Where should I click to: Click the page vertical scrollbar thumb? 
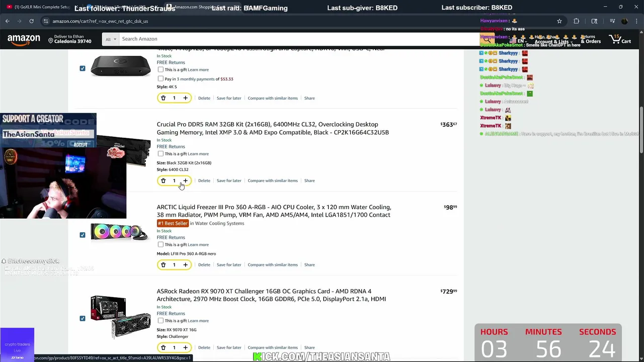tap(641, 130)
